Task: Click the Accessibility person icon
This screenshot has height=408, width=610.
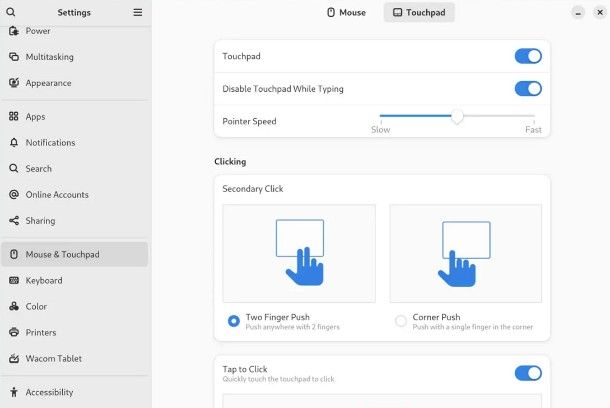Action: point(14,392)
